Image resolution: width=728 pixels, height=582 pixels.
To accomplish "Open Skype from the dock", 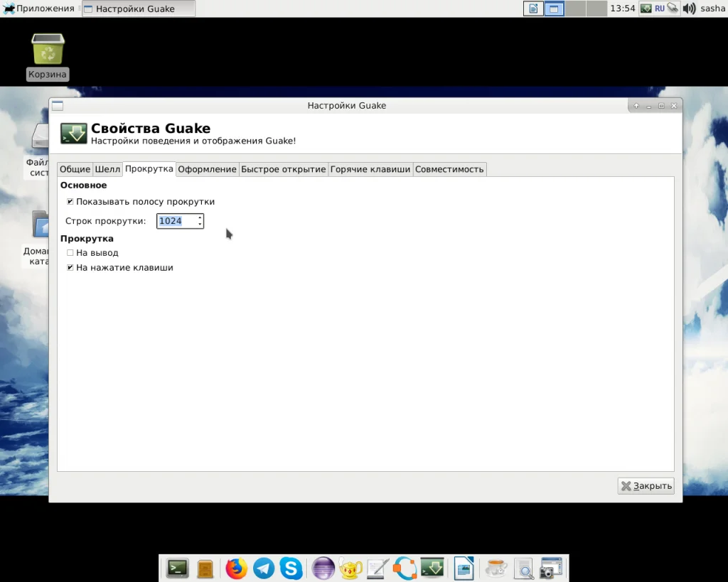I will tap(291, 568).
